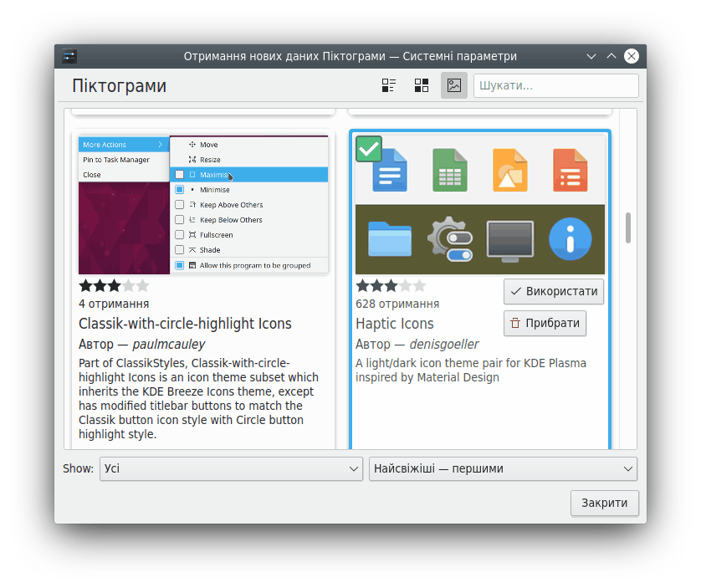This screenshot has width=701, height=588.
Task: Click the system settings icon in titlebar
Action: click(69, 56)
